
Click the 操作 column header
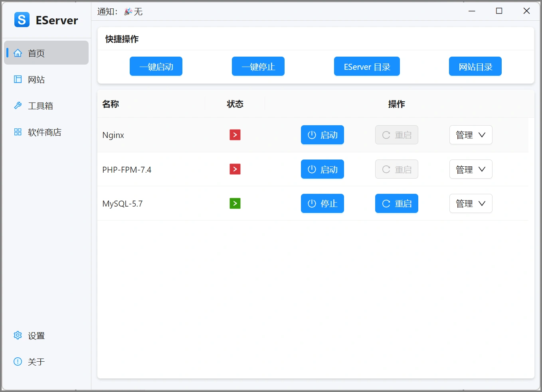[397, 104]
